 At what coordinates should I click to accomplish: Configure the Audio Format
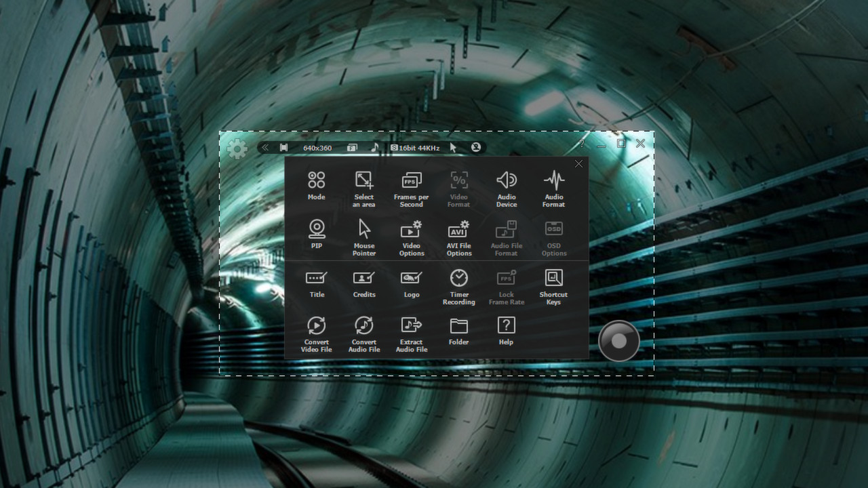(x=553, y=186)
